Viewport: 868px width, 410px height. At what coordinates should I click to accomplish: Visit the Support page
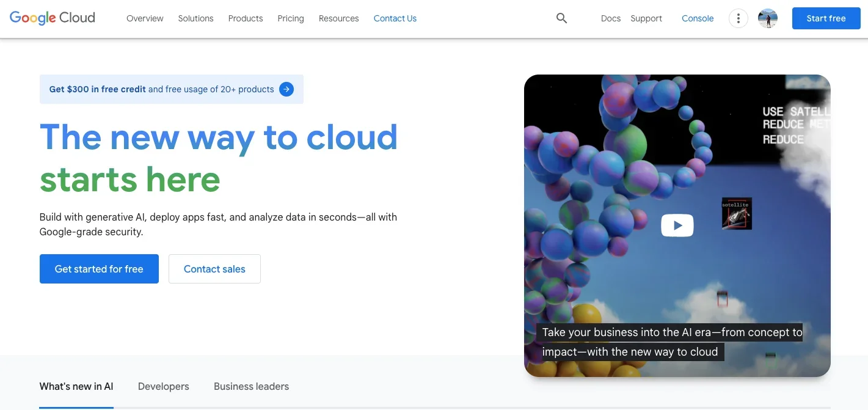[x=646, y=18]
